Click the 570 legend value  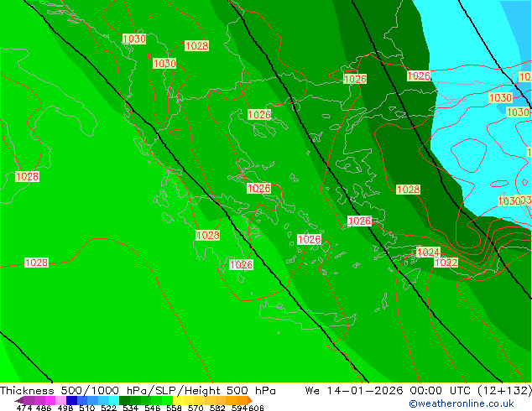point(196,408)
